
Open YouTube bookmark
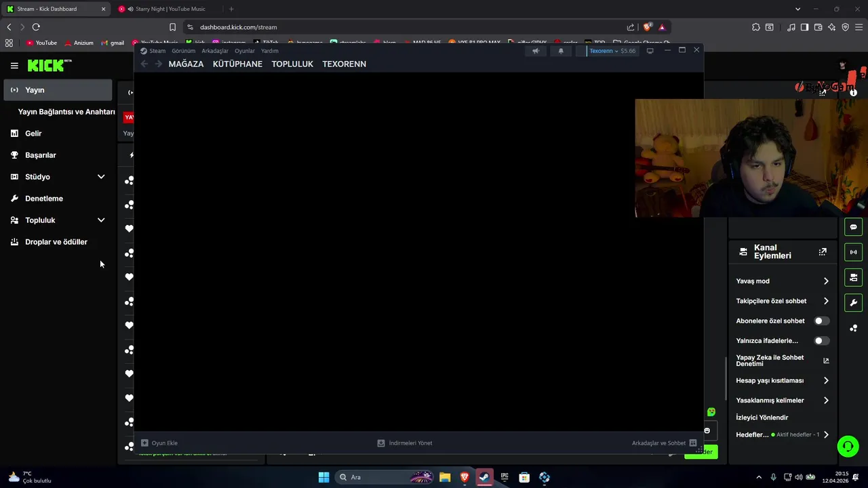coord(41,43)
